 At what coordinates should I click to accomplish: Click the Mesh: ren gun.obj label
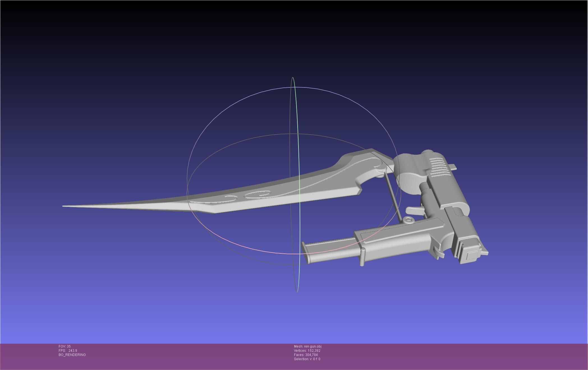point(307,346)
